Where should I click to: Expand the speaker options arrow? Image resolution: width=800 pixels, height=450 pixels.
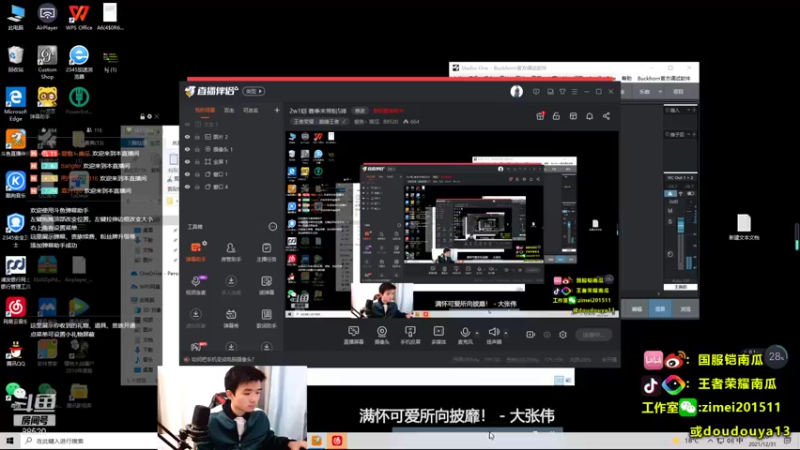pyautogui.click(x=506, y=333)
